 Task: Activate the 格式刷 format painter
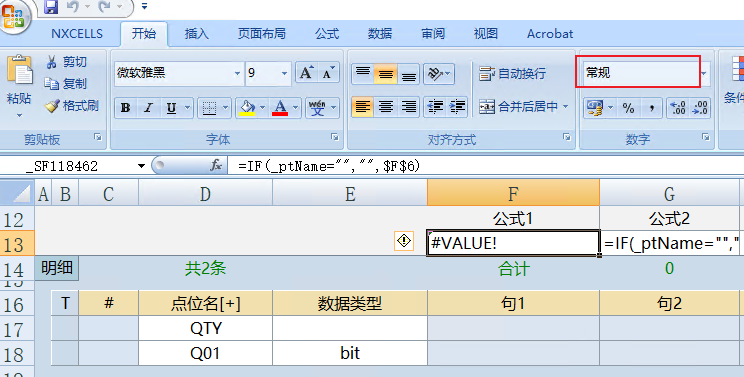point(72,105)
